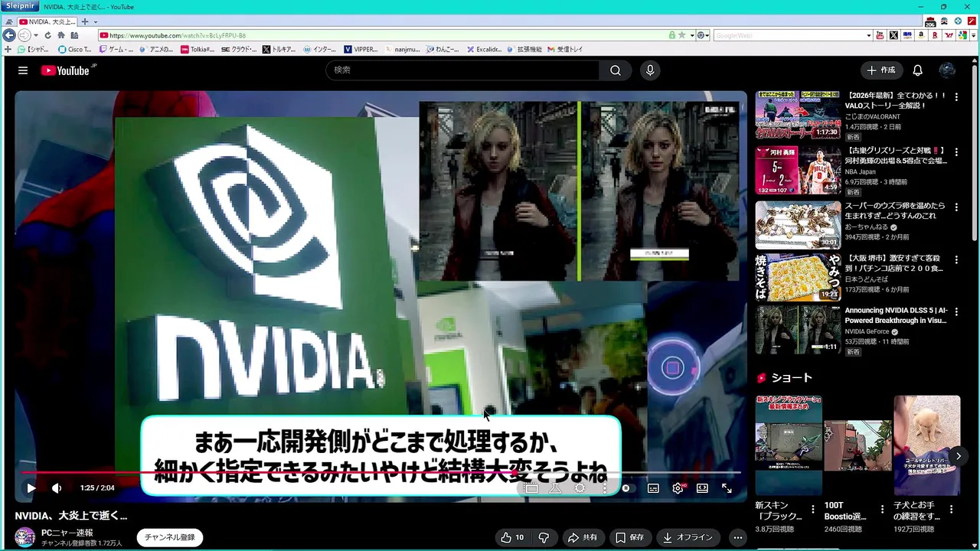The width and height of the screenshot is (980, 551).
Task: Like the video with thumbs up
Action: pos(512,537)
